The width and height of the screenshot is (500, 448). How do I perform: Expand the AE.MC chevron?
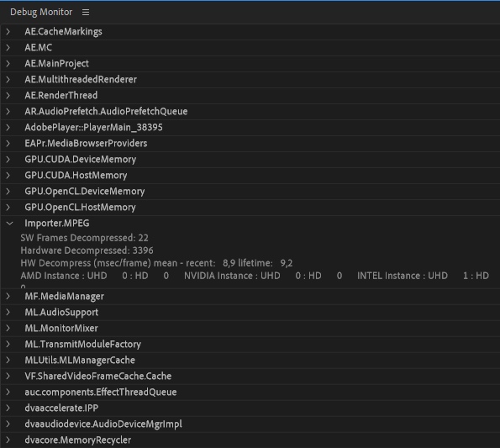(8, 48)
